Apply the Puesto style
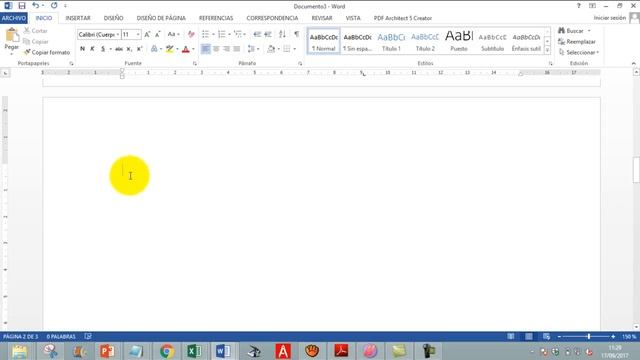640x360 pixels. [459, 41]
